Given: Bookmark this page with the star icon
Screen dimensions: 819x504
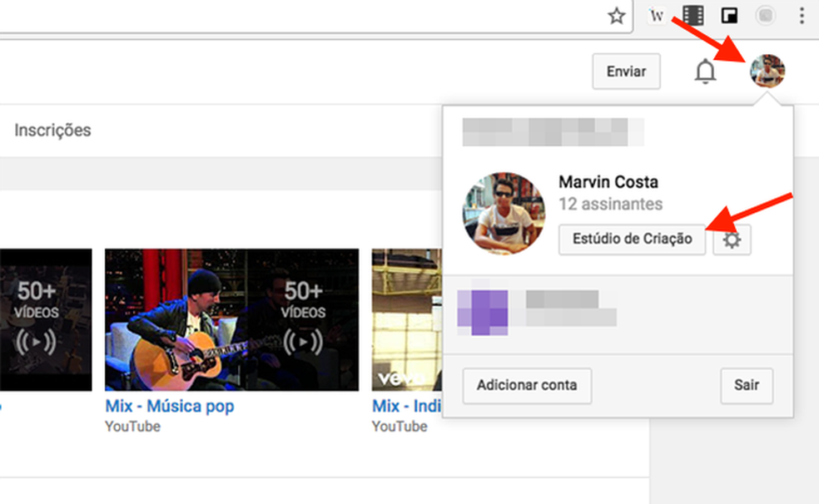Looking at the screenshot, I should [x=616, y=15].
